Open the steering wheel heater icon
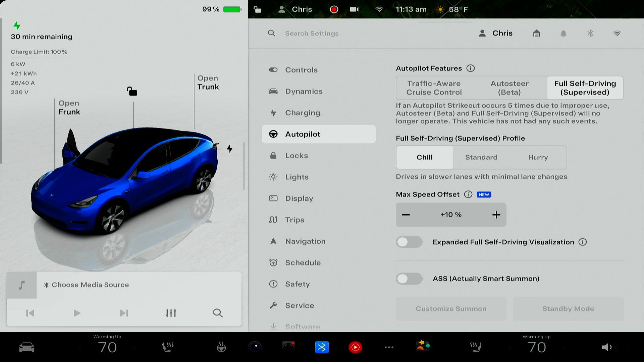Image resolution: width=644 pixels, height=362 pixels. click(x=221, y=347)
